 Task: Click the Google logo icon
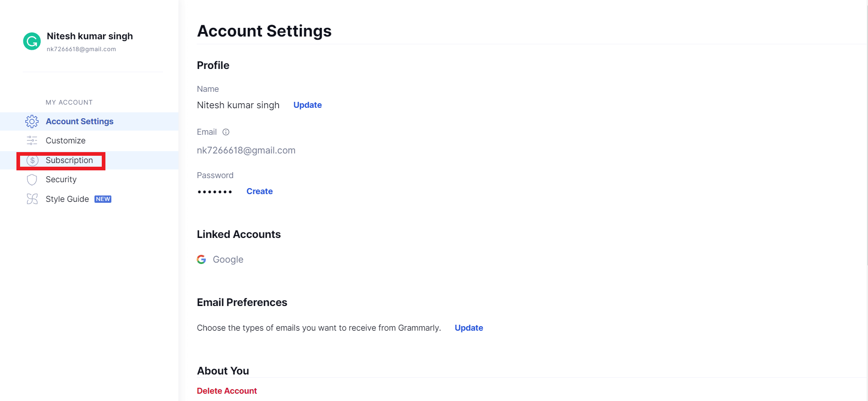click(201, 259)
